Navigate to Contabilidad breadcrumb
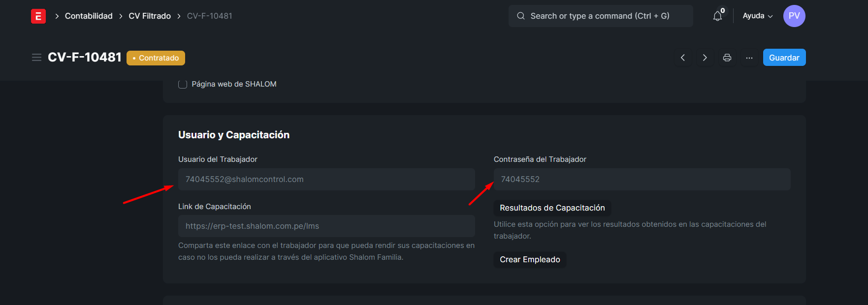Screen dimensions: 868x305 click(89, 16)
